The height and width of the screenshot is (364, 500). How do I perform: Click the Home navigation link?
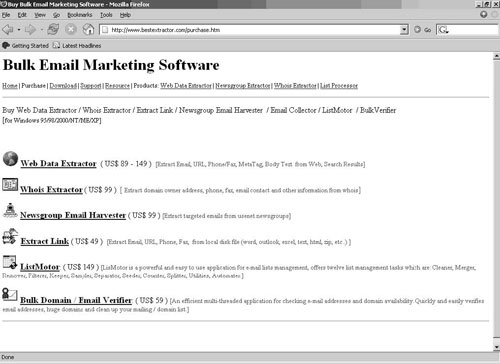tap(10, 86)
